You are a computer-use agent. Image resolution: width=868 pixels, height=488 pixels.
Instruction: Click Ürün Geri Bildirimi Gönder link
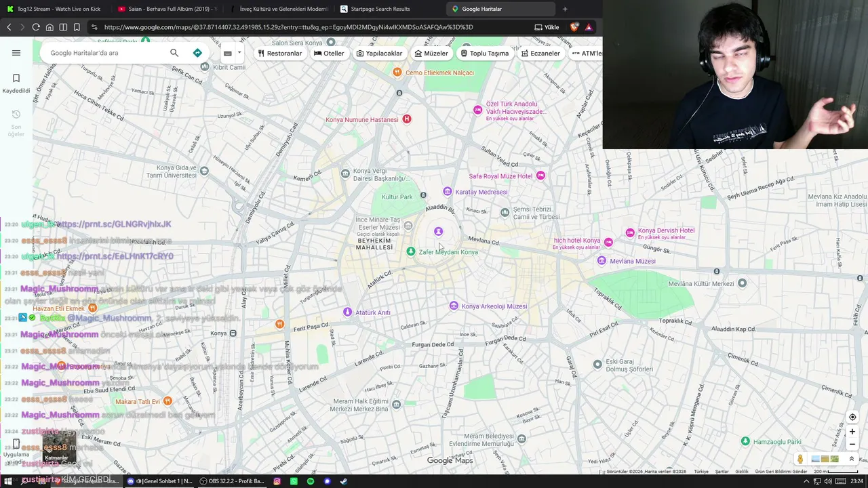tap(781, 472)
